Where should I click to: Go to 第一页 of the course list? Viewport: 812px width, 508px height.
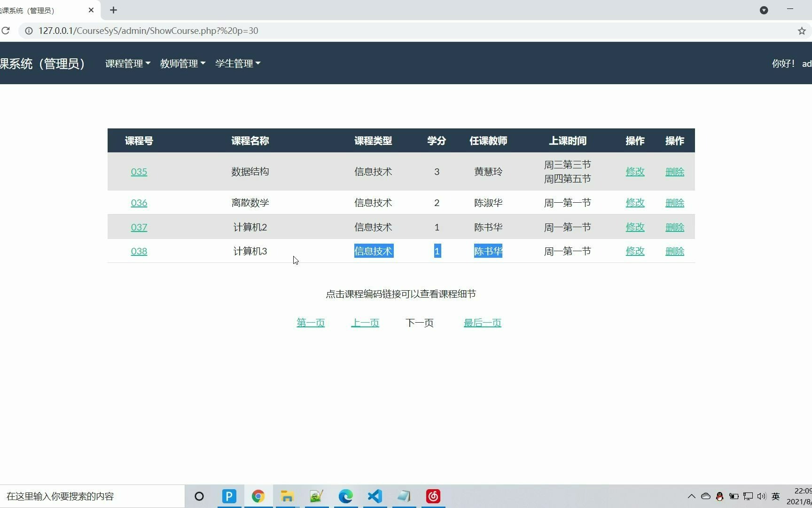pyautogui.click(x=311, y=323)
